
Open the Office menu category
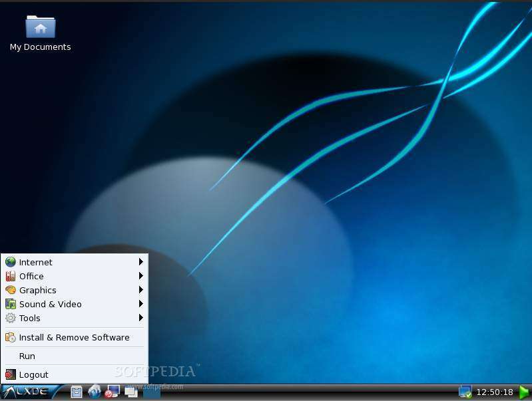(x=75, y=276)
